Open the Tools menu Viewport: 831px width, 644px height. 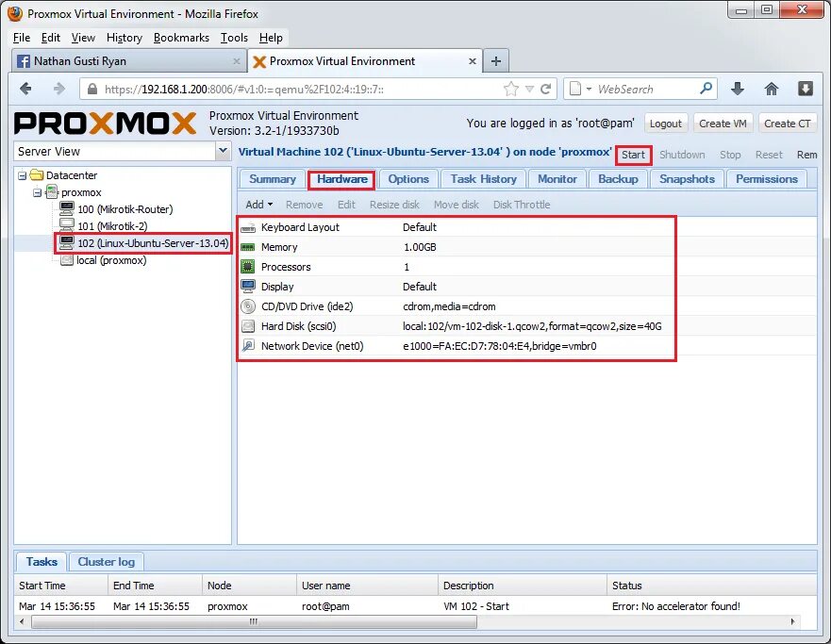click(x=234, y=38)
